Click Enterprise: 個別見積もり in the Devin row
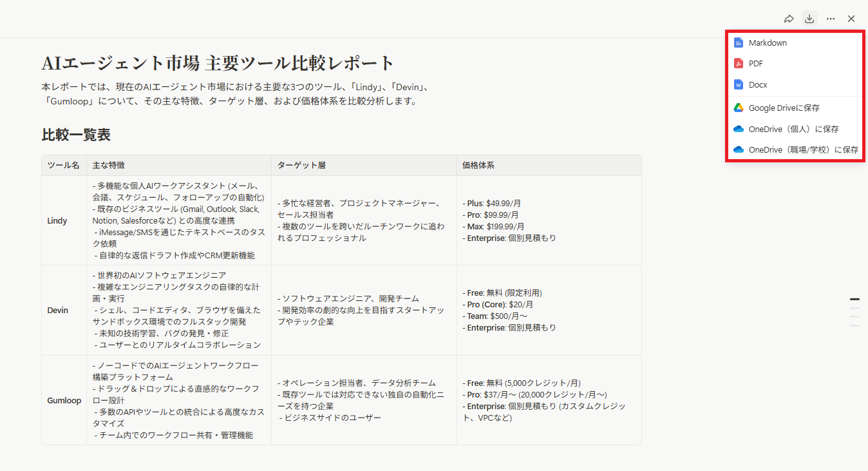The height and width of the screenshot is (471, 868). (x=509, y=327)
